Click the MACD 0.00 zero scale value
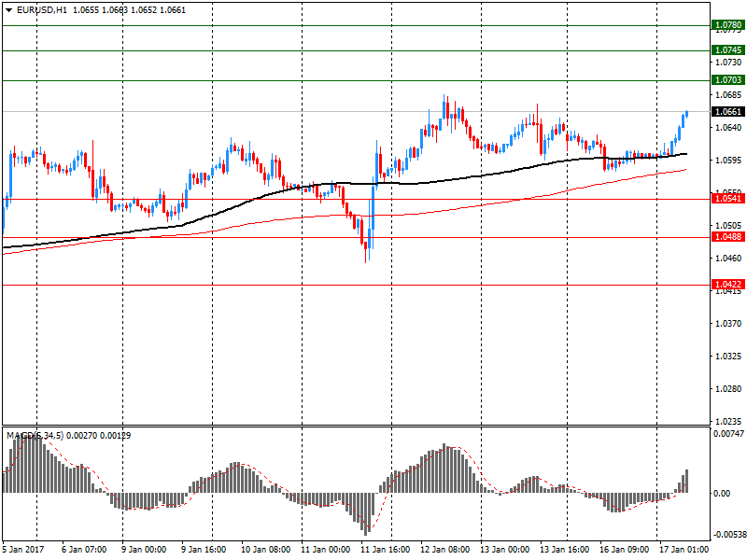The width and height of the screenshot is (747, 560). pos(722,494)
